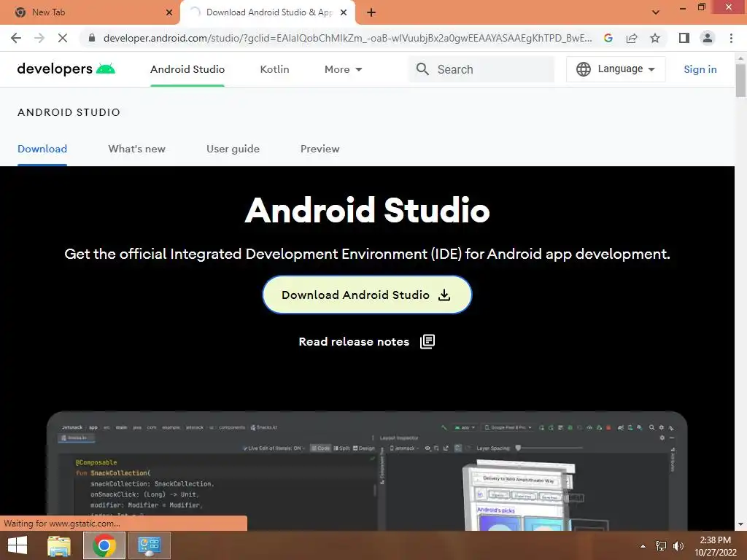Image resolution: width=747 pixels, height=560 pixels.
Task: Click the forward navigation arrow
Action: click(39, 38)
